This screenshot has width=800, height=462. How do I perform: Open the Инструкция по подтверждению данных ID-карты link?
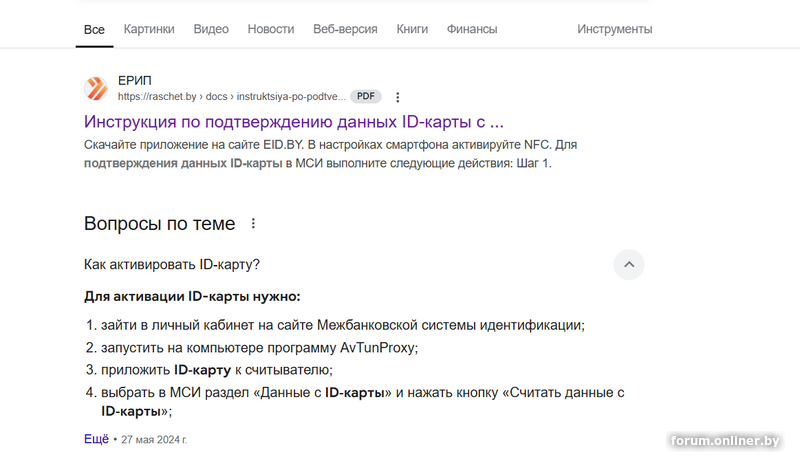(294, 122)
